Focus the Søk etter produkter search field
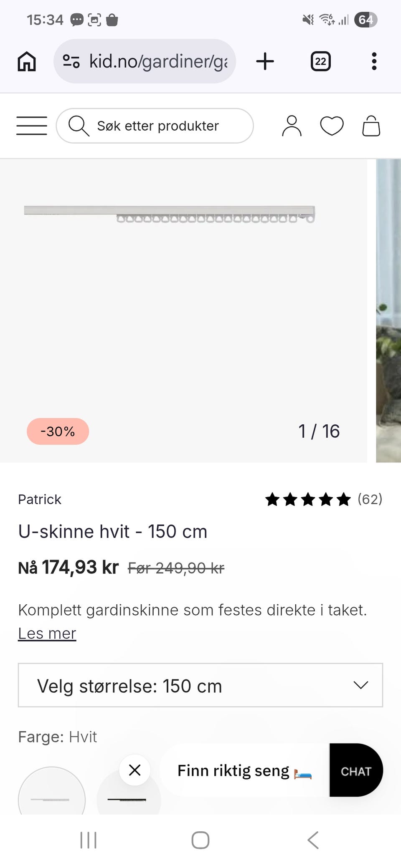Viewport: 401px width, 868px height. (x=158, y=126)
